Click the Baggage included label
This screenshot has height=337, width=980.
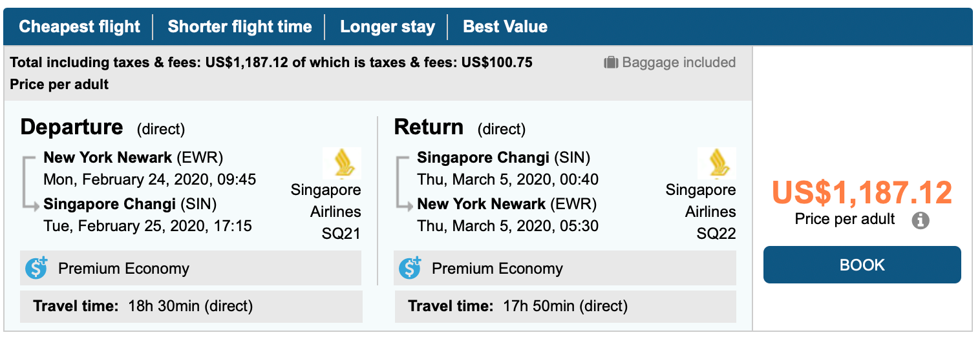[x=678, y=63]
